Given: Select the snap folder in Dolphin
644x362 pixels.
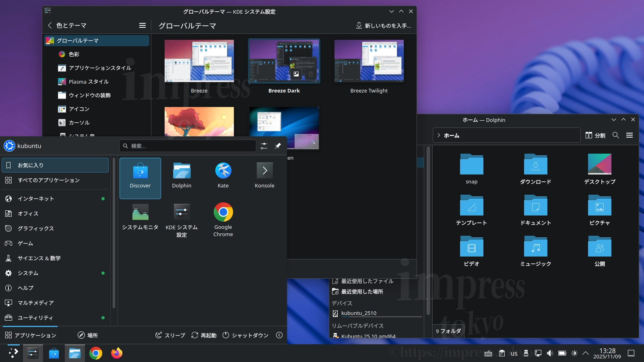Looking at the screenshot, I should pyautogui.click(x=472, y=169).
